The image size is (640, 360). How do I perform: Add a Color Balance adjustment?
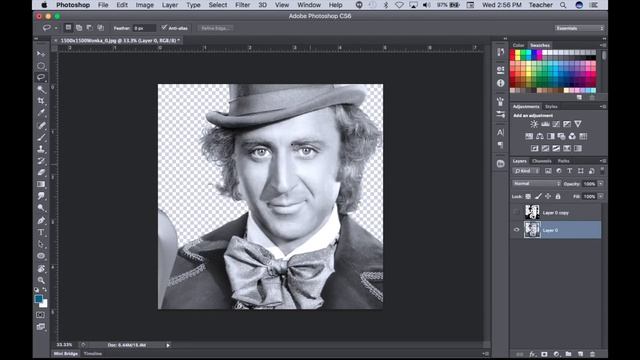coord(540,136)
